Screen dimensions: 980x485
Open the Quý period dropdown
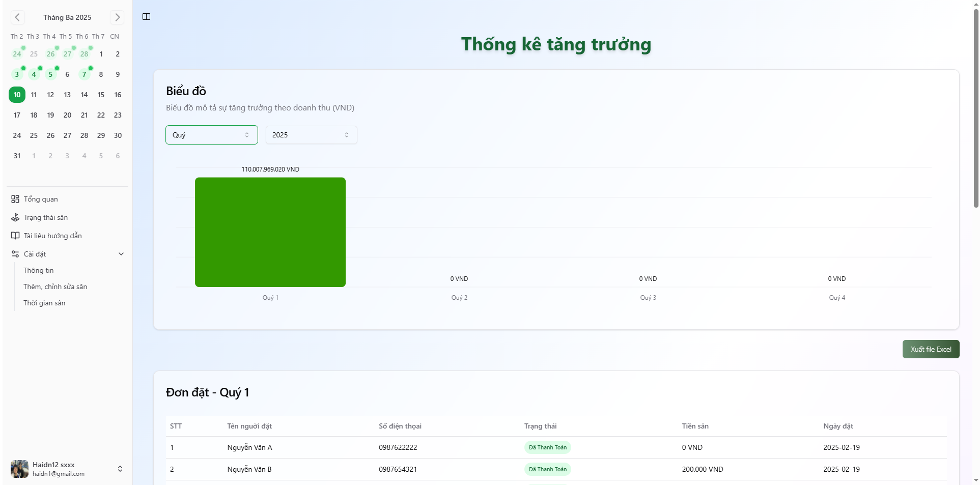[x=211, y=135]
